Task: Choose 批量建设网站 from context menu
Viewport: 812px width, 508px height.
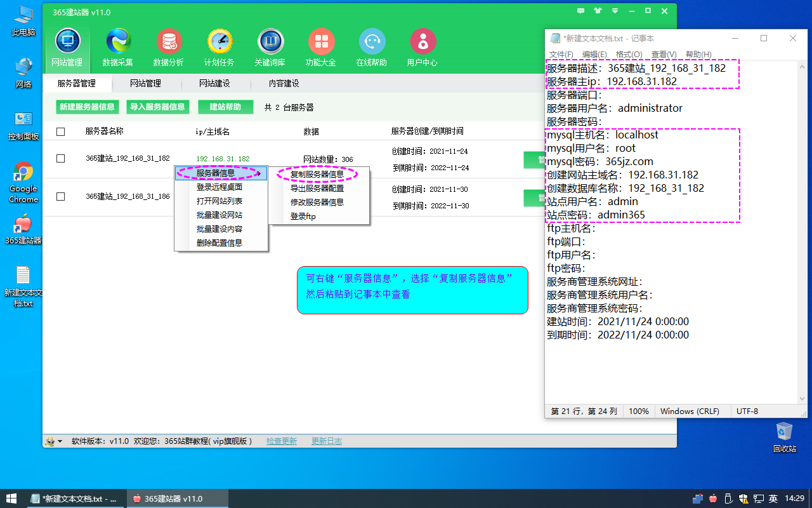Action: tap(221, 215)
